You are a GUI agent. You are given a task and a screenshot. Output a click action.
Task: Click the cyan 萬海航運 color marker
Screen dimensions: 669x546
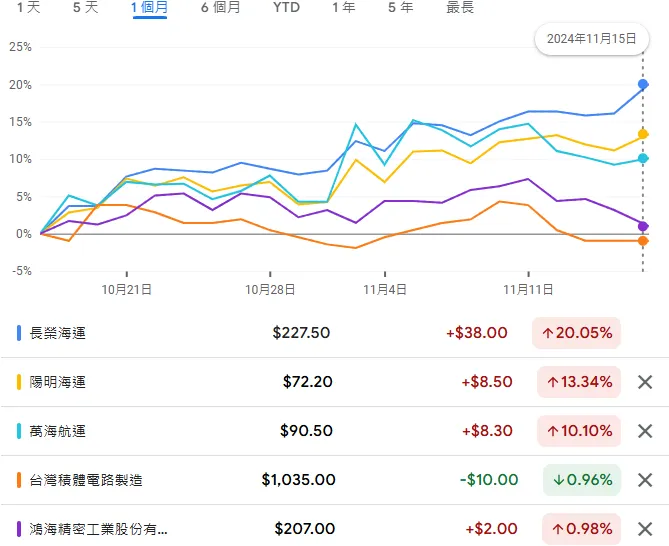[x=19, y=431]
